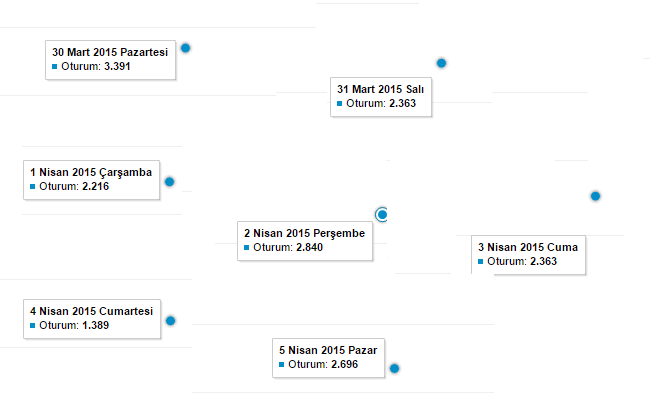The image size is (650, 399).
Task: Click the data point above 3 Nisan Cuma tooltip
Action: (595, 196)
